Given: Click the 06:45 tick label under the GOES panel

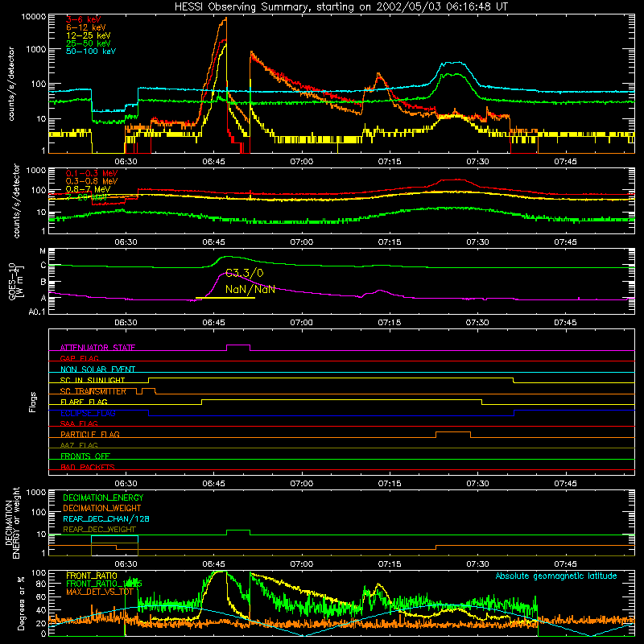Looking at the screenshot, I should click(x=213, y=323).
